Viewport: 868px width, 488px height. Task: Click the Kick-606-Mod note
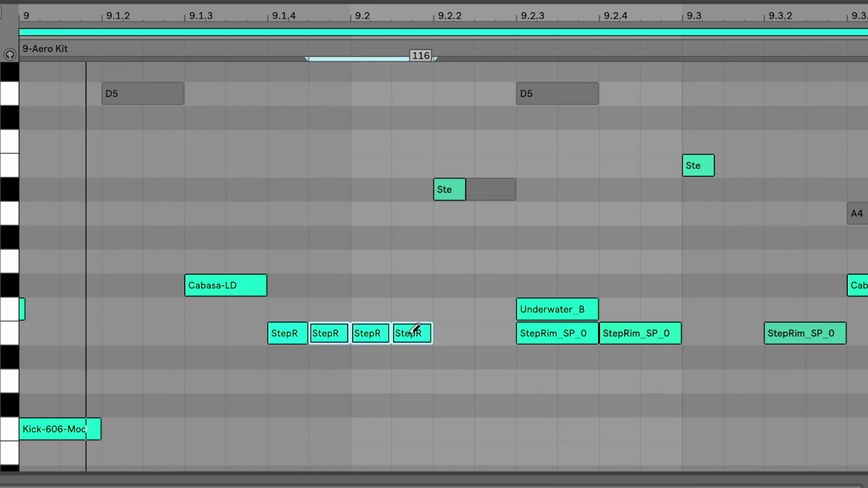(x=60, y=429)
